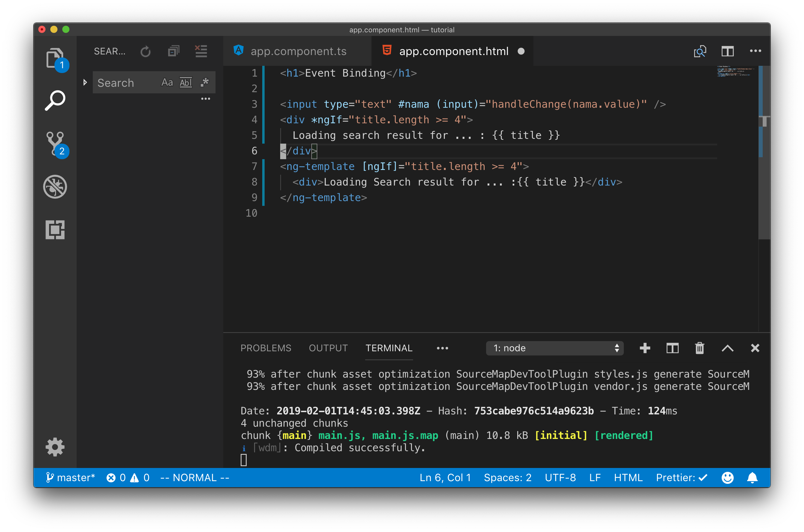Open the Debug view icon
Screen dimensions: 804x532
(55, 187)
